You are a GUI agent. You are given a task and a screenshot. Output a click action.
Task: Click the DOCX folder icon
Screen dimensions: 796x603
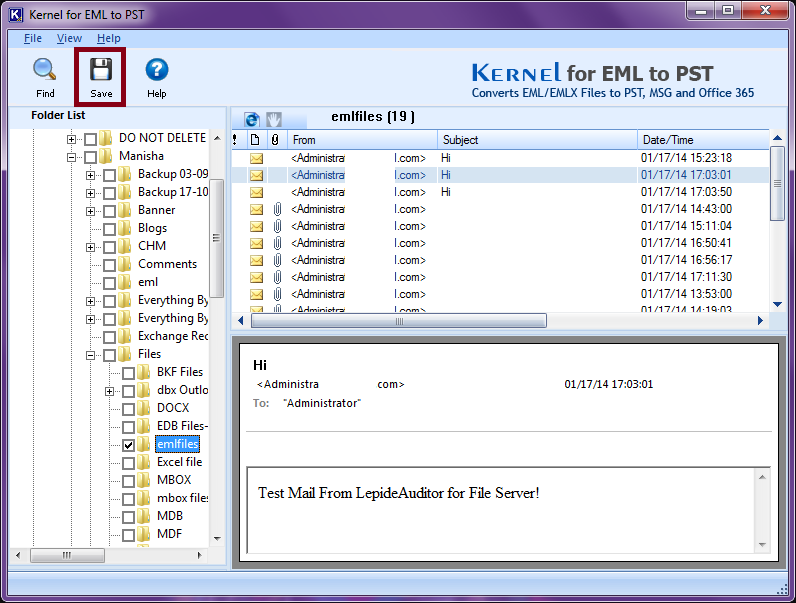tap(144, 408)
